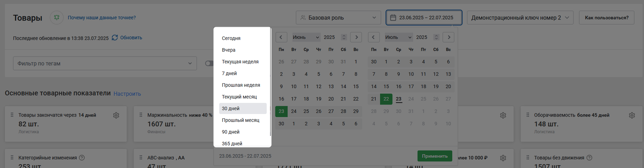Select June 23 start date
644x168 pixels.
click(x=281, y=111)
